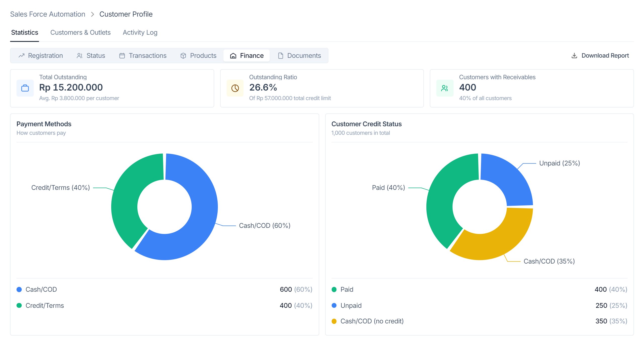Click the Customers with Receivables people icon

pos(445,88)
